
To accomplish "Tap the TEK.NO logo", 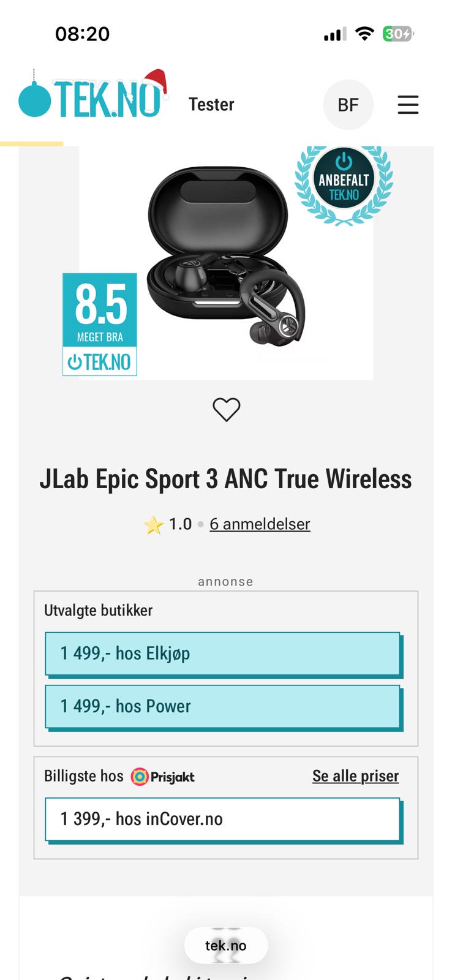I will click(93, 94).
